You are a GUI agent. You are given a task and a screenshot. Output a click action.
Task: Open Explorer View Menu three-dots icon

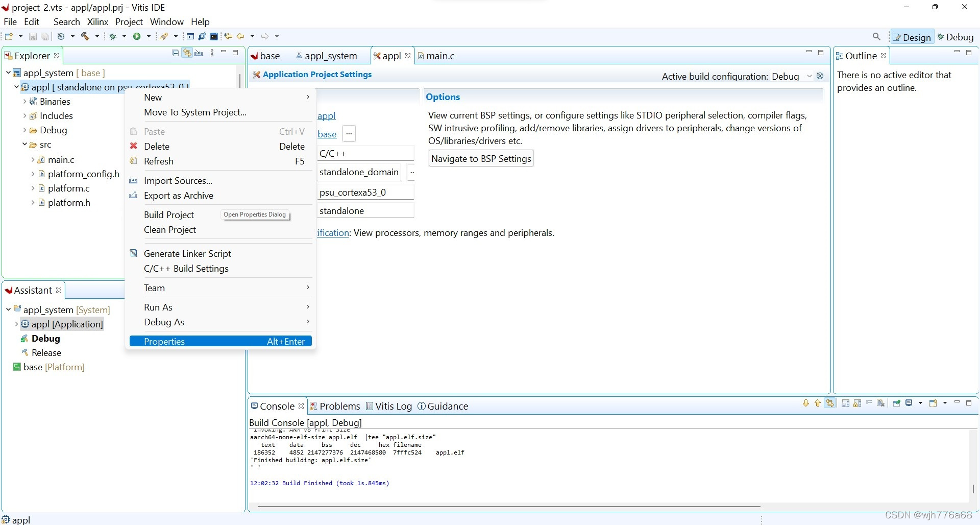click(x=212, y=53)
